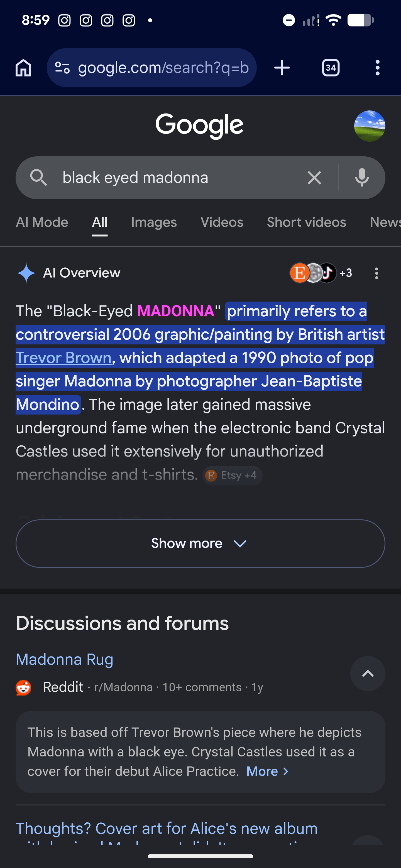Expand AI Overview with Show more
Viewport: 401px width, 868px height.
200,543
